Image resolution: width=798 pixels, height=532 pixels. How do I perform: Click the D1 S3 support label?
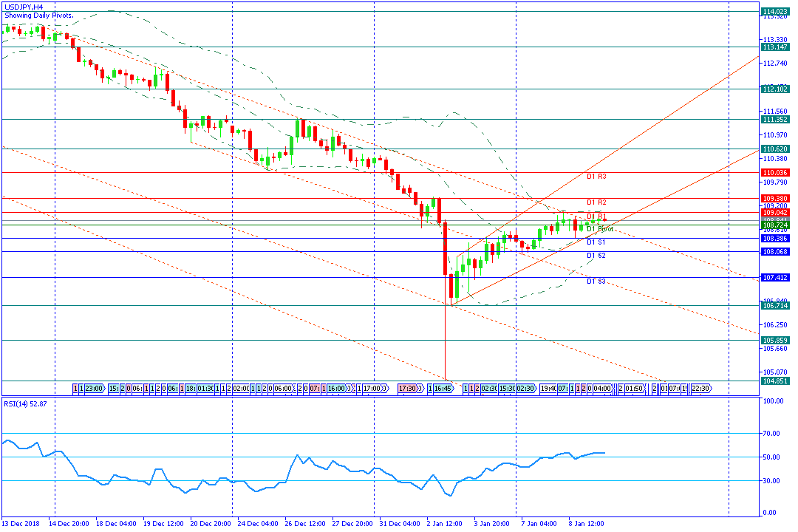tap(596, 282)
